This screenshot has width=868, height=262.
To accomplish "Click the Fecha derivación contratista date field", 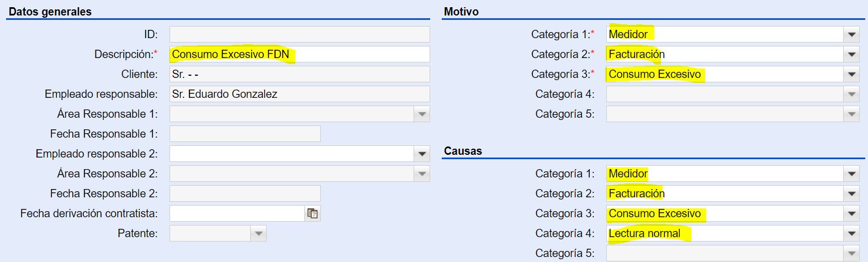I will pyautogui.click(x=237, y=213).
